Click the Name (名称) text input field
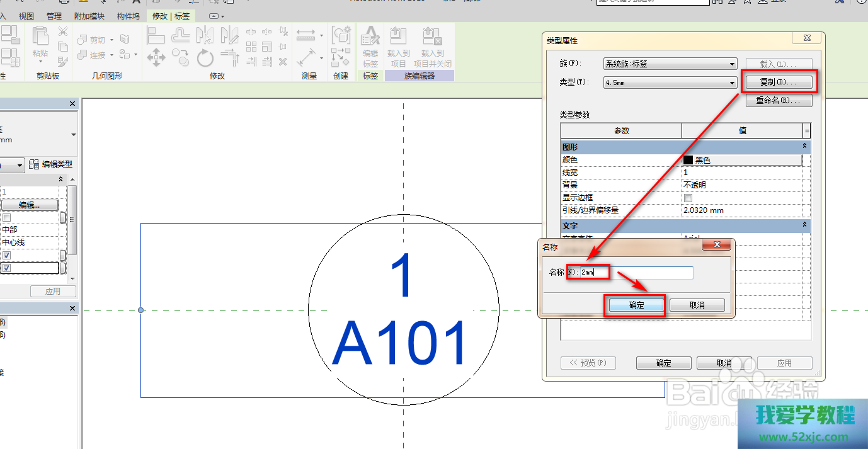This screenshot has width=868, height=449. [x=636, y=273]
